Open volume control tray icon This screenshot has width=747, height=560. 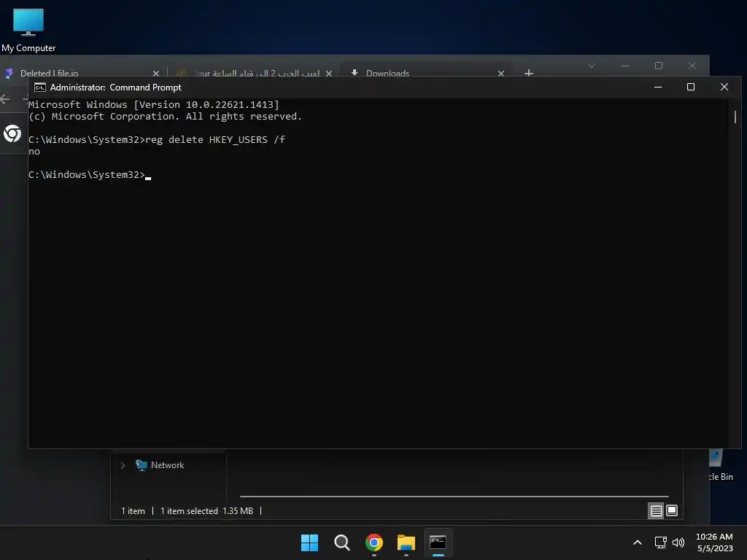678,542
